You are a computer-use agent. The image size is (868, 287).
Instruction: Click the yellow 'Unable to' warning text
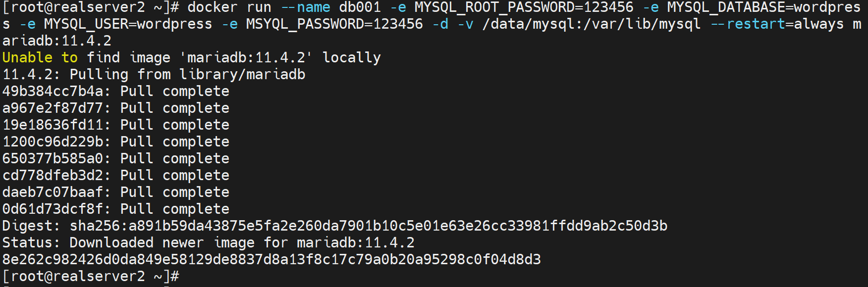coord(40,58)
